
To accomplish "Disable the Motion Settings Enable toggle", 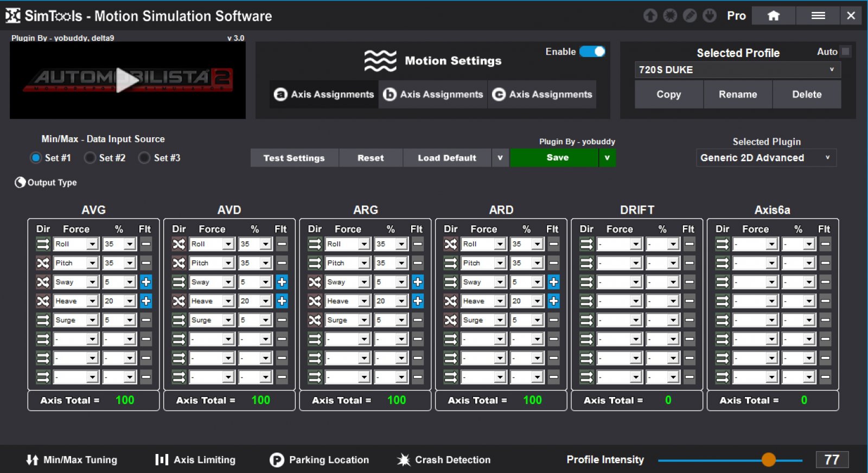I will click(592, 52).
